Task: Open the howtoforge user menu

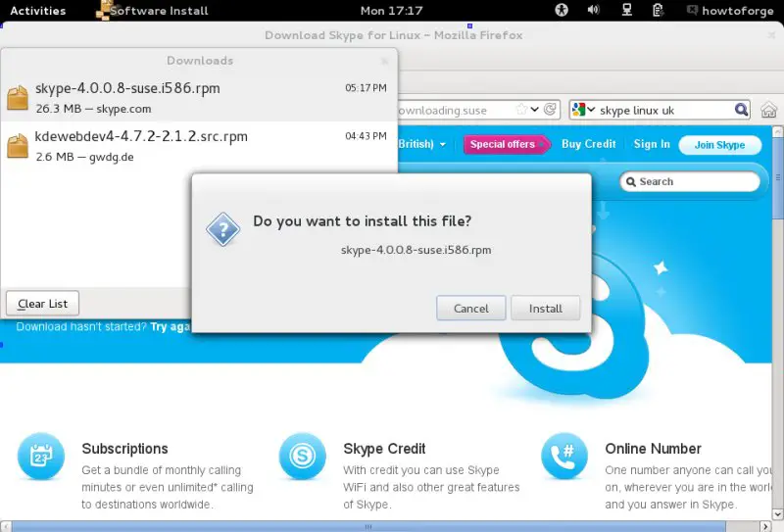Action: (x=730, y=11)
